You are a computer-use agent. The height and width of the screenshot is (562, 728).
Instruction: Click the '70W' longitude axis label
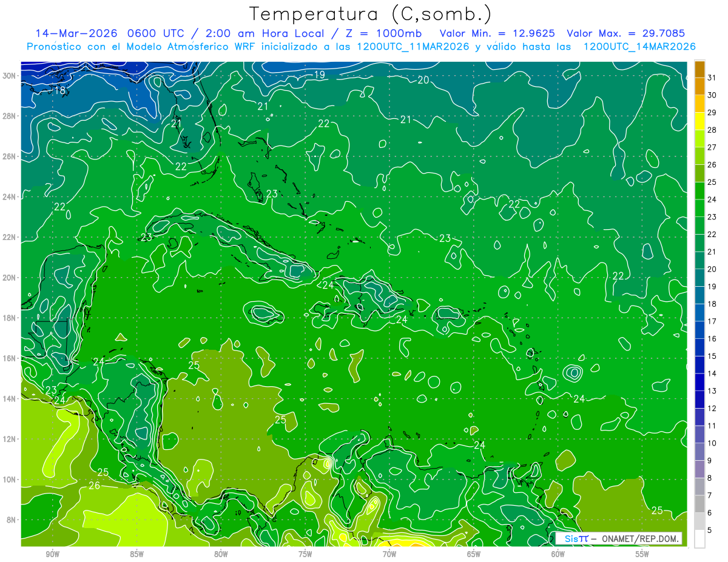click(x=389, y=554)
